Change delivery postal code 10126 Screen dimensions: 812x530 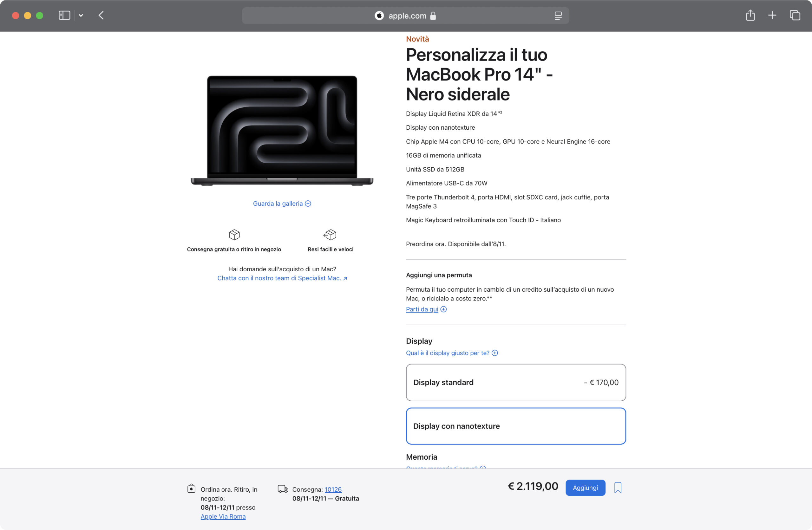click(x=333, y=489)
